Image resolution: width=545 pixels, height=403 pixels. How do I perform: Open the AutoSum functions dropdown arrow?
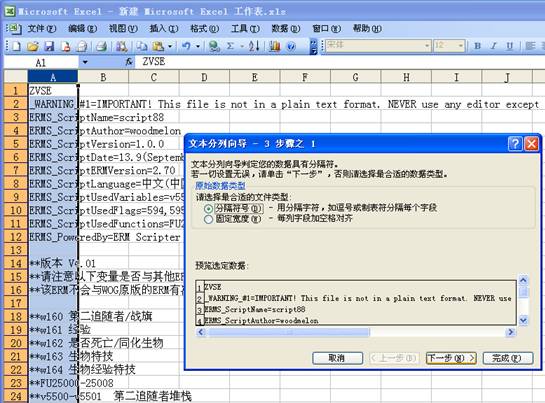[241, 46]
